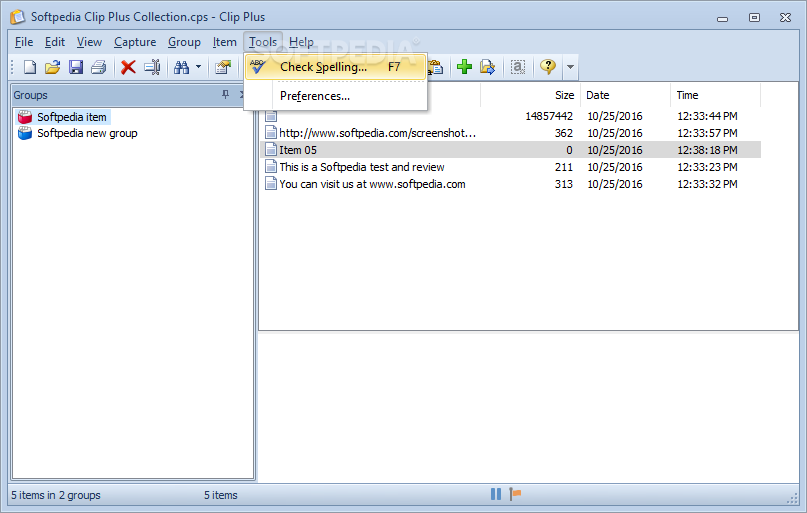Save the collection using the floppy icon
This screenshot has height=513, width=807.
pos(76,67)
